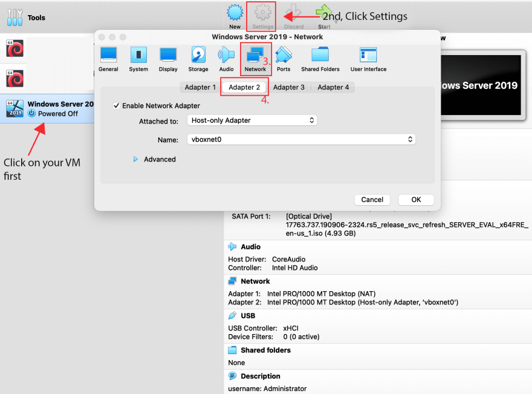Click the username: Administrator description text
Screen dimensions: 532x394
pyautogui.click(x=267, y=389)
